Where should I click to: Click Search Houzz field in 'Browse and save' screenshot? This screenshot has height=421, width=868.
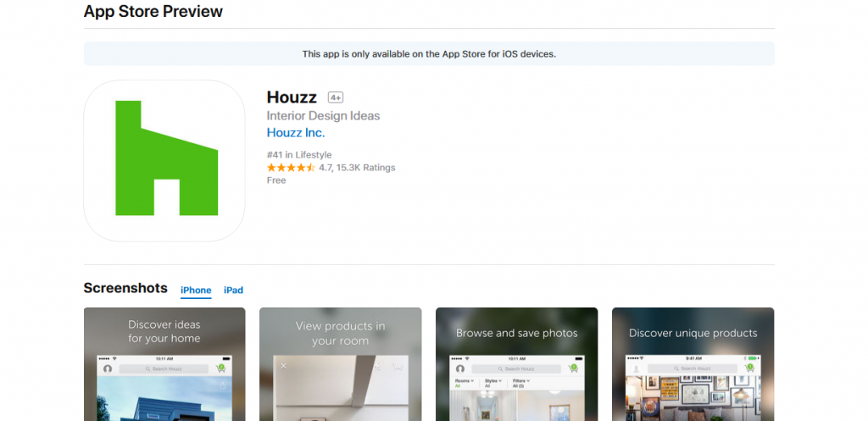click(516, 368)
